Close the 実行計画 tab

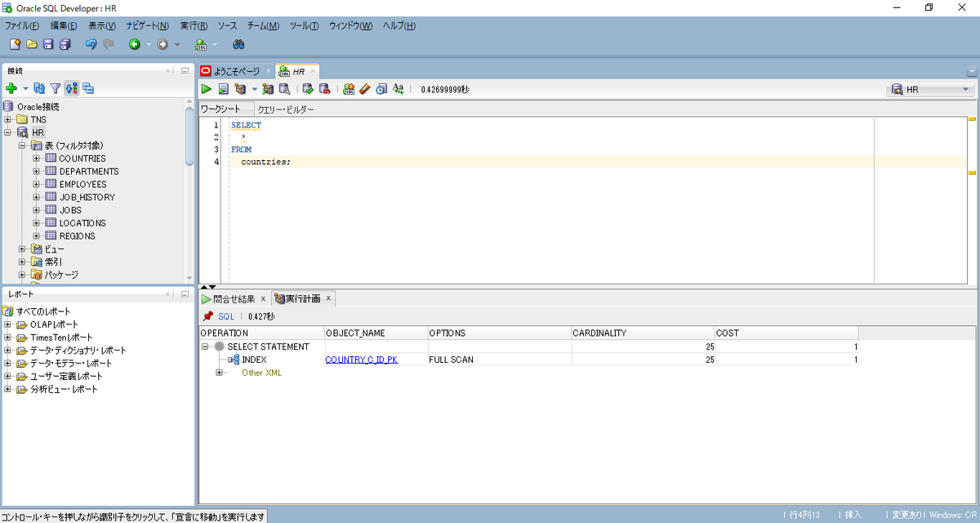click(328, 298)
